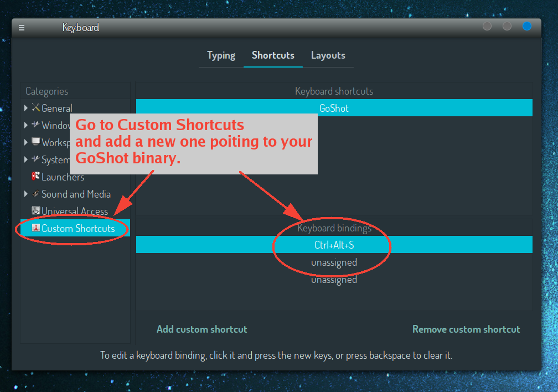Click Remove custom shortcut
Viewport: 558px width, 392px height.
(466, 329)
